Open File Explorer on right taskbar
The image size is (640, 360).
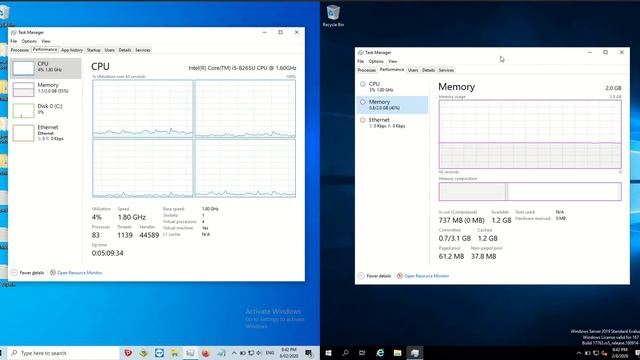coord(397,353)
